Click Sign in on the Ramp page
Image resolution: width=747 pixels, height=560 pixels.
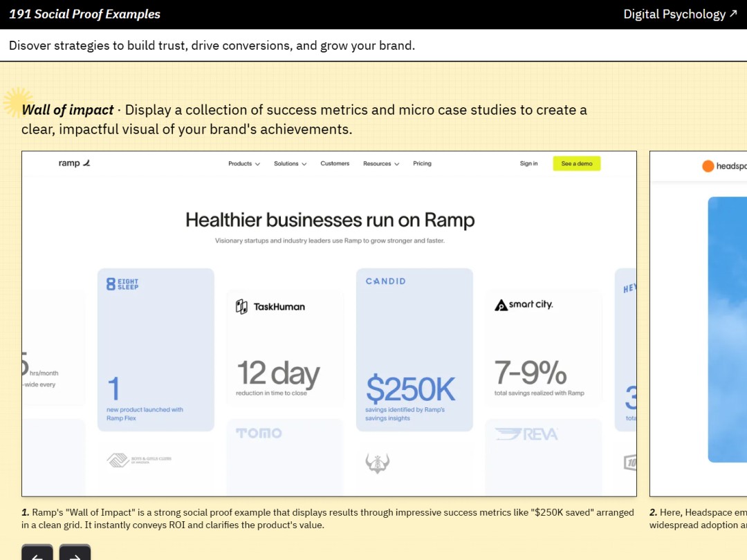[529, 163]
